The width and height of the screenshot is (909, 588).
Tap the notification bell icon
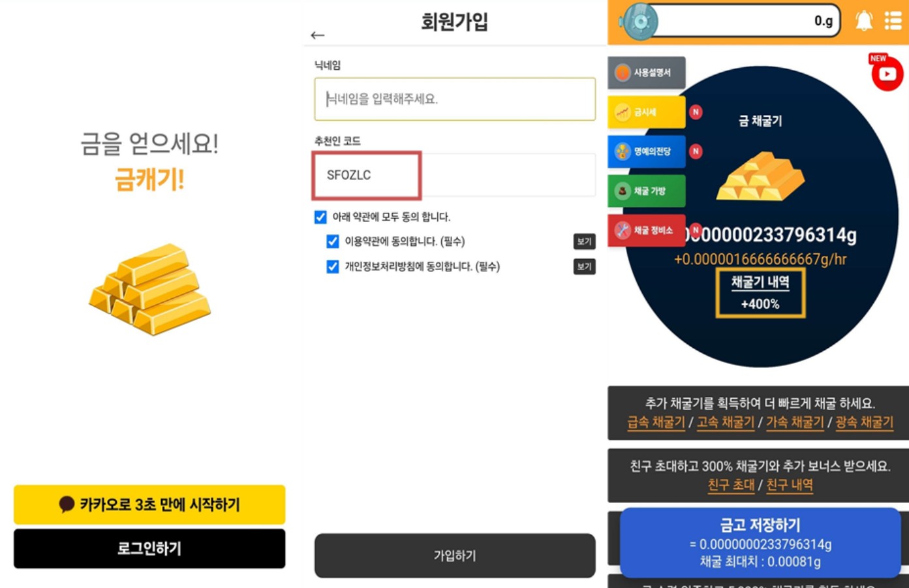(x=864, y=21)
